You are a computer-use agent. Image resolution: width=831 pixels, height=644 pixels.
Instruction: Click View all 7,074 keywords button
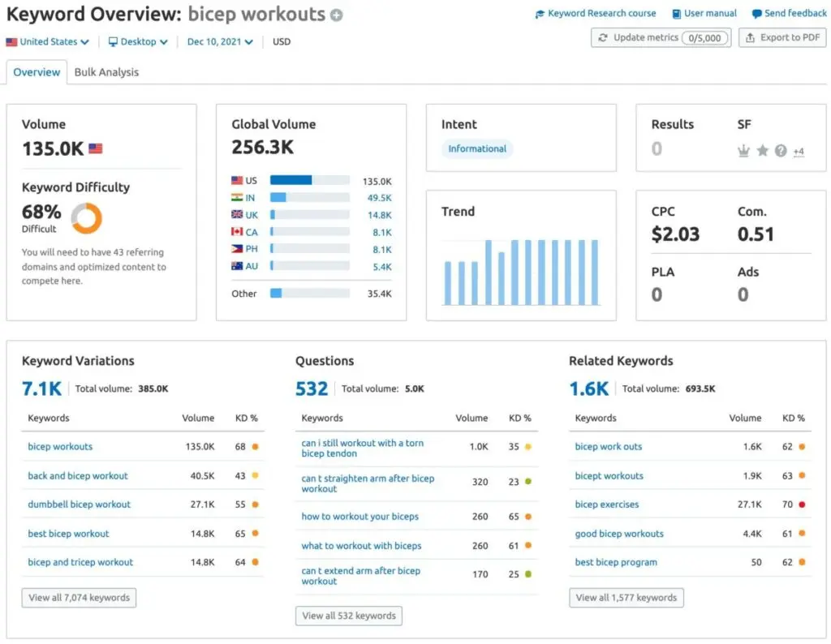pos(79,598)
